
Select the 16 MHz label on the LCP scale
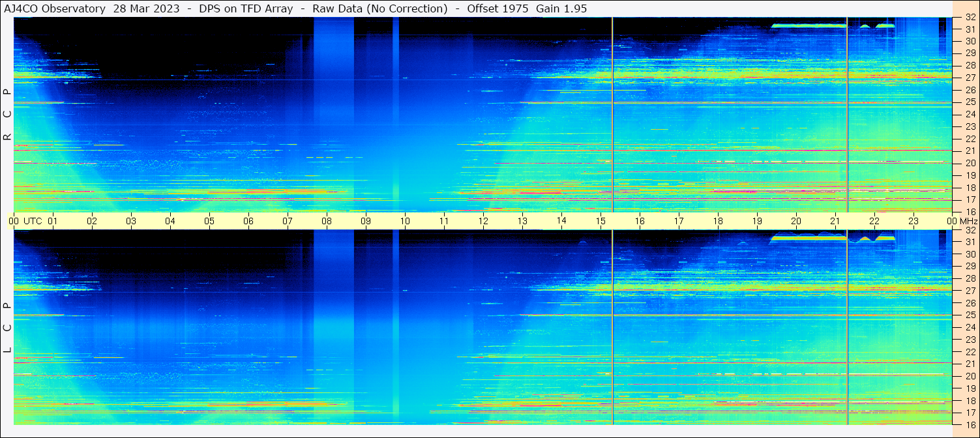pos(970,425)
